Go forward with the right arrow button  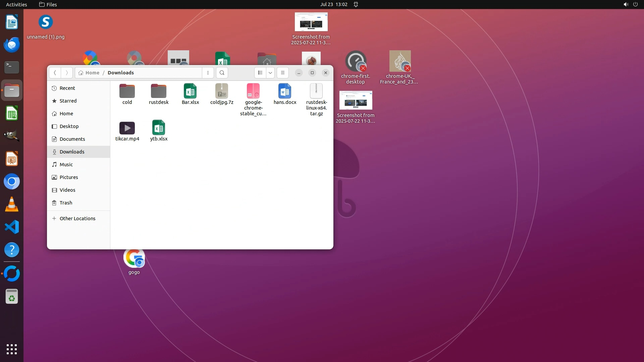point(67,73)
